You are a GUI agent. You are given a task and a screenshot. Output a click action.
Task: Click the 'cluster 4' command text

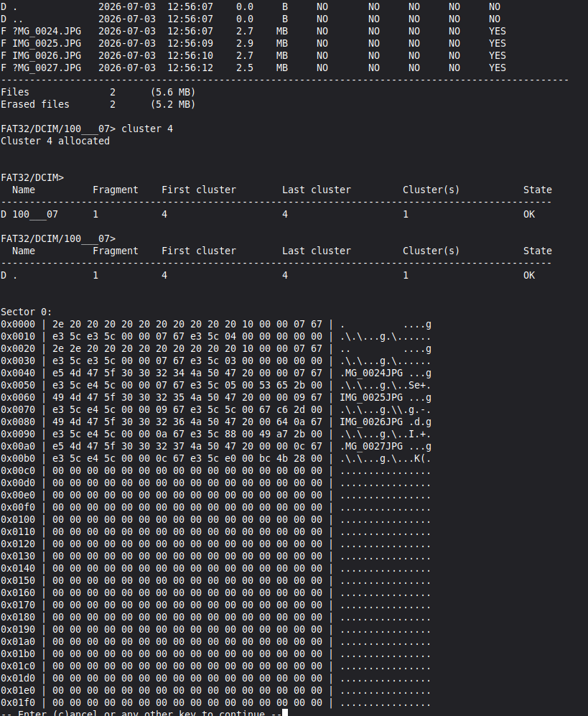pos(147,129)
